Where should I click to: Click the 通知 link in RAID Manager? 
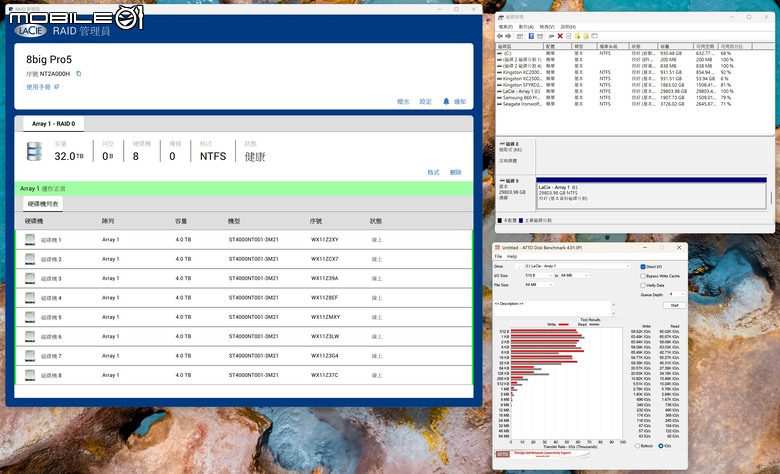[460, 101]
